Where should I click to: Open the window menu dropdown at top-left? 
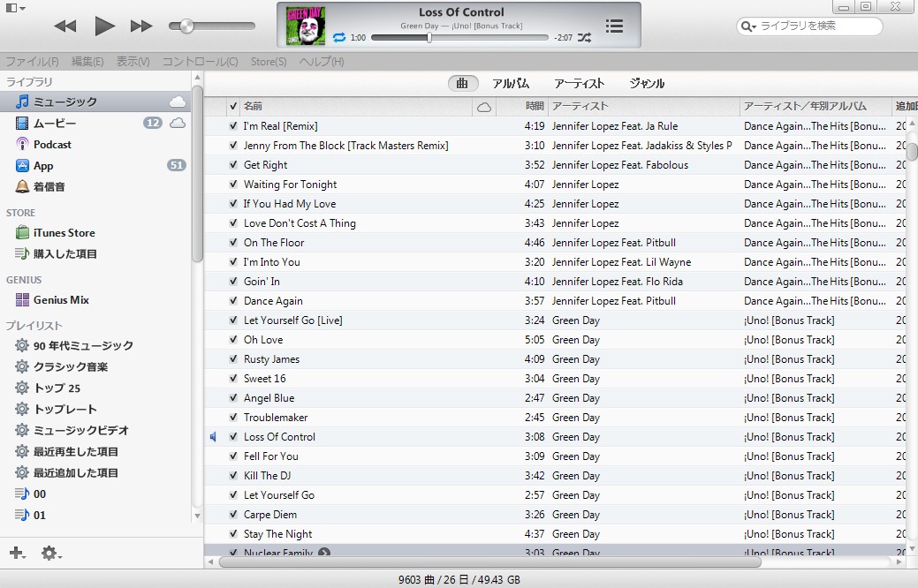click(x=16, y=8)
